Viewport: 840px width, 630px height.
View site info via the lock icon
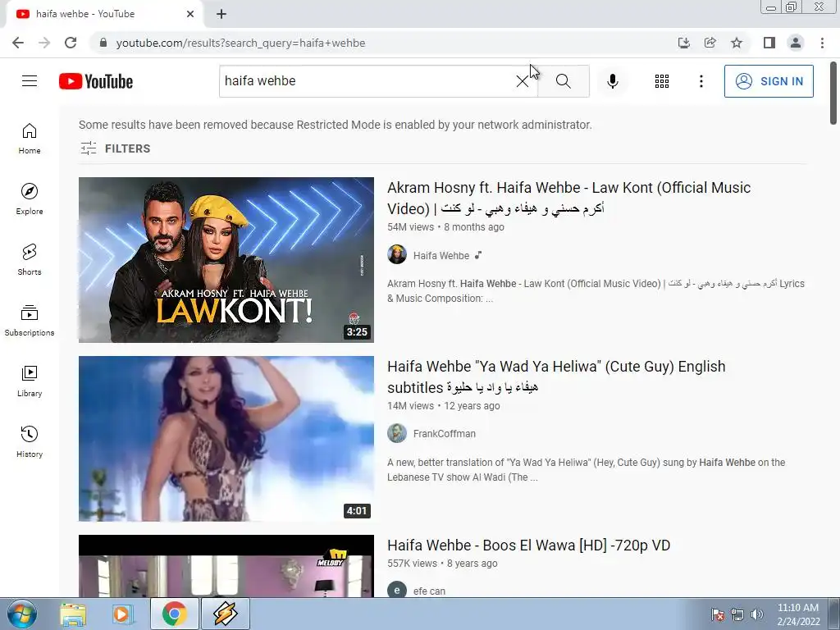tap(103, 43)
